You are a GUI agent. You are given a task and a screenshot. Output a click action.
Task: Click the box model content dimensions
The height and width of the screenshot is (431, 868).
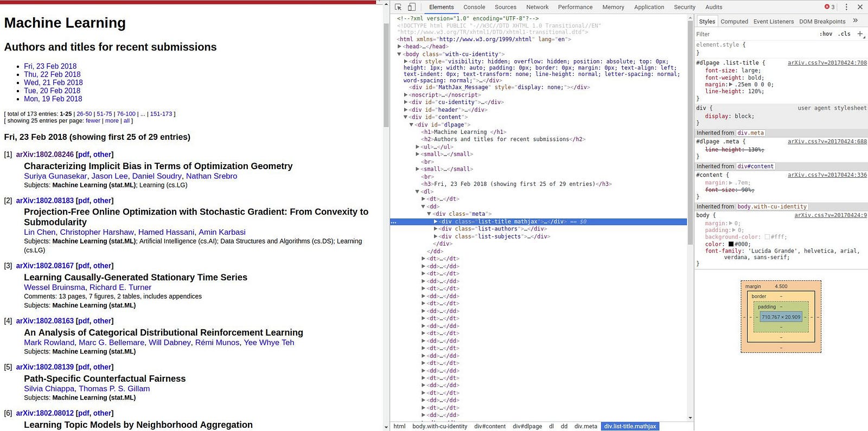781,317
